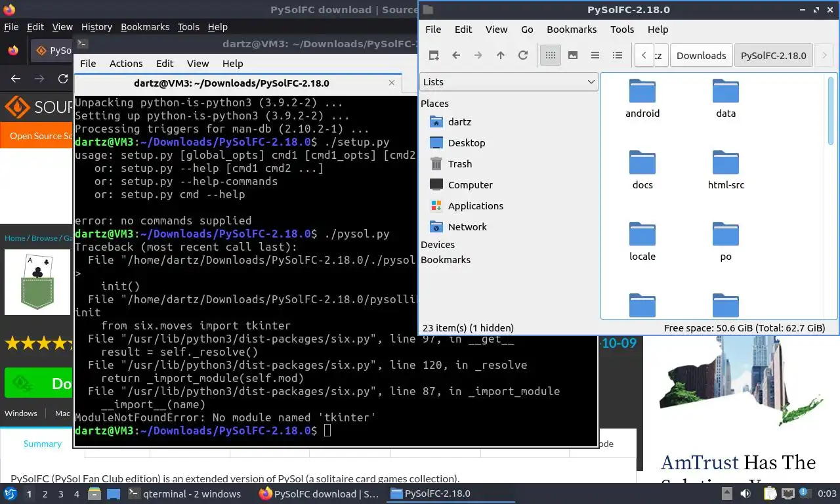
Task: Select the docs folder
Action: (x=642, y=170)
